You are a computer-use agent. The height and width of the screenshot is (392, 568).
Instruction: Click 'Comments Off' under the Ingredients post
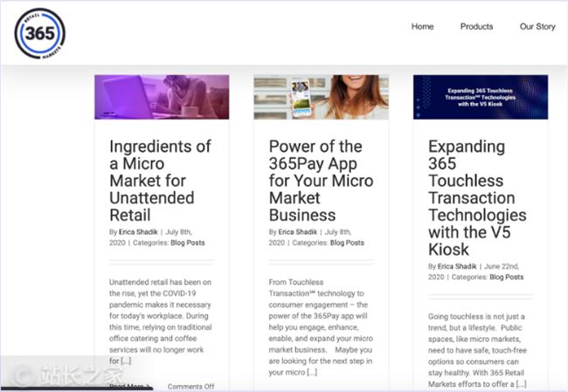click(190, 386)
